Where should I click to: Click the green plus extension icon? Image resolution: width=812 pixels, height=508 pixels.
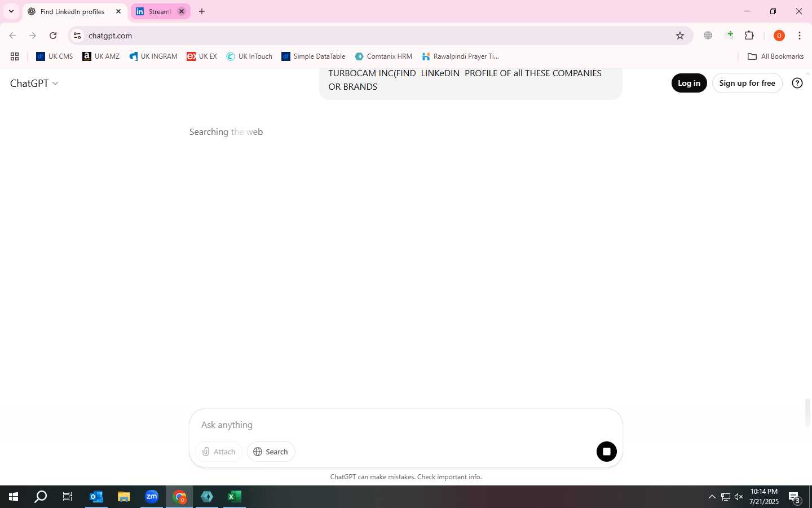pyautogui.click(x=729, y=36)
